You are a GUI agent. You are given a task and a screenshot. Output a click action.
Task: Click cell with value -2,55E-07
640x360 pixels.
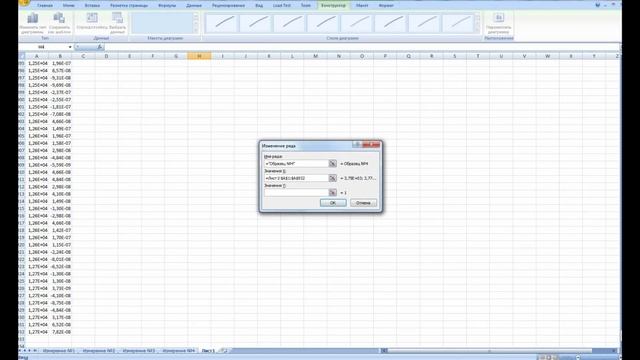coord(60,100)
